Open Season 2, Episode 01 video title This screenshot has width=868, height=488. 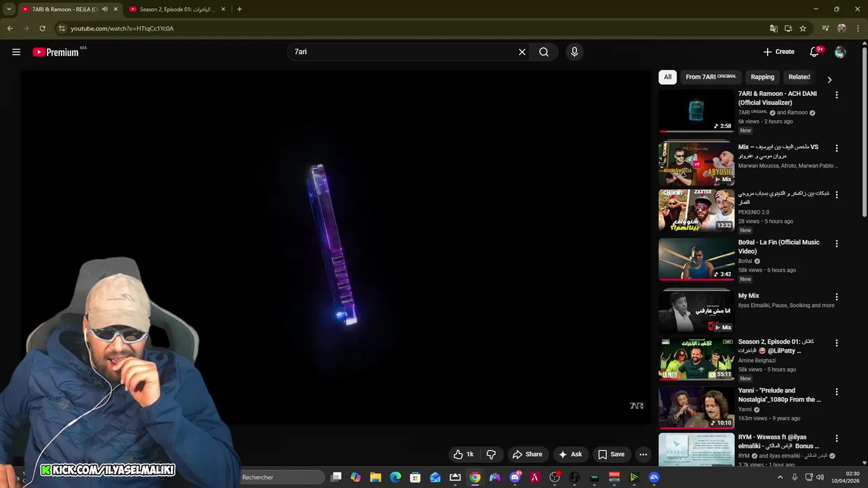pyautogui.click(x=776, y=346)
